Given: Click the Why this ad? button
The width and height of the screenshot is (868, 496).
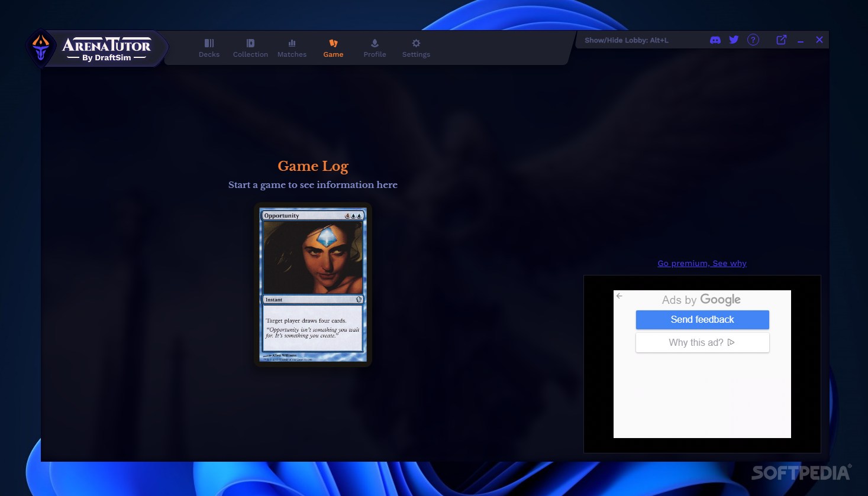Looking at the screenshot, I should 702,343.
